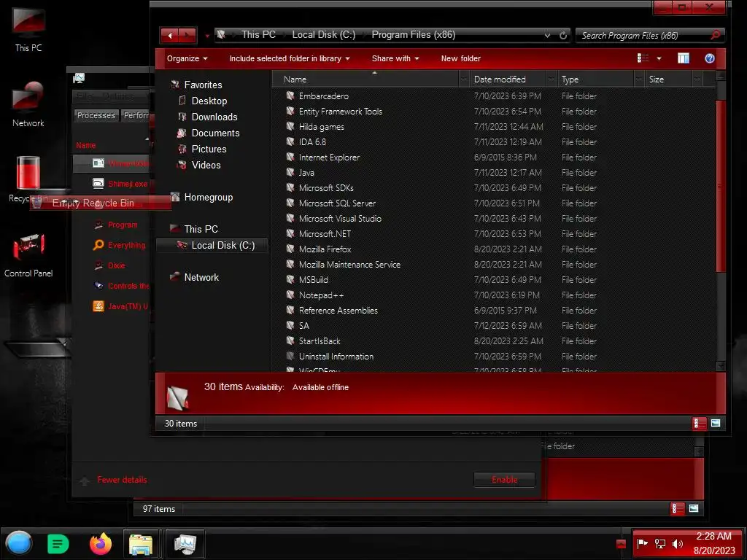
Task: Choose Empty Recycle Bin from context menu
Action: click(x=101, y=203)
